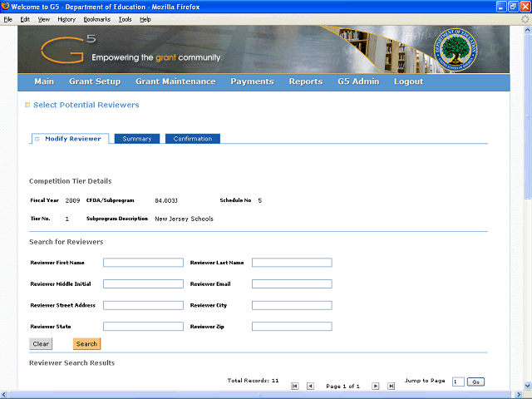This screenshot has width=532, height=399.
Task: Click the 'Select Potential Reviewers' heading
Action: click(x=86, y=105)
